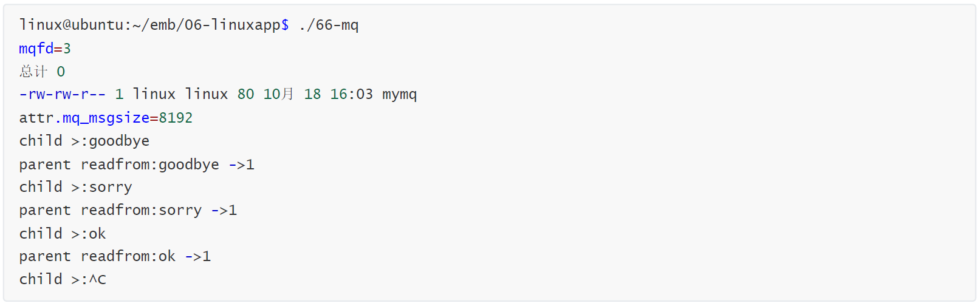The image size is (980, 306).
Task: Click the 10月 date text
Action: coord(279,95)
